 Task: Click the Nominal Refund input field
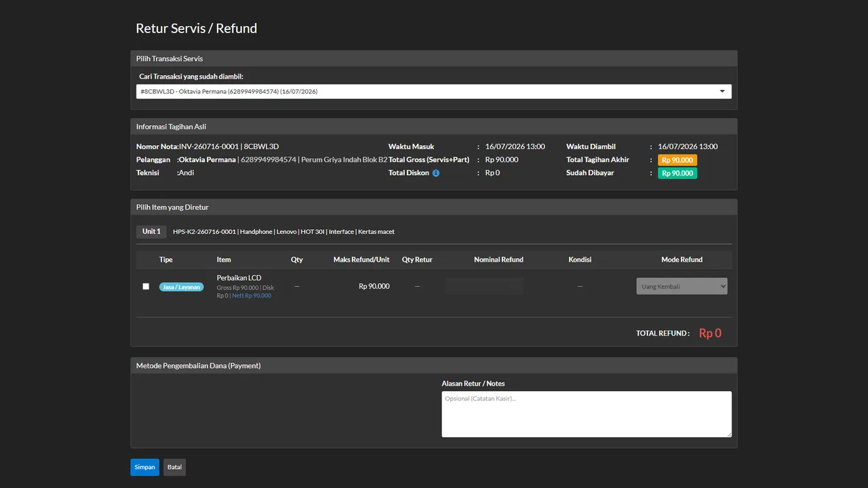click(x=484, y=286)
